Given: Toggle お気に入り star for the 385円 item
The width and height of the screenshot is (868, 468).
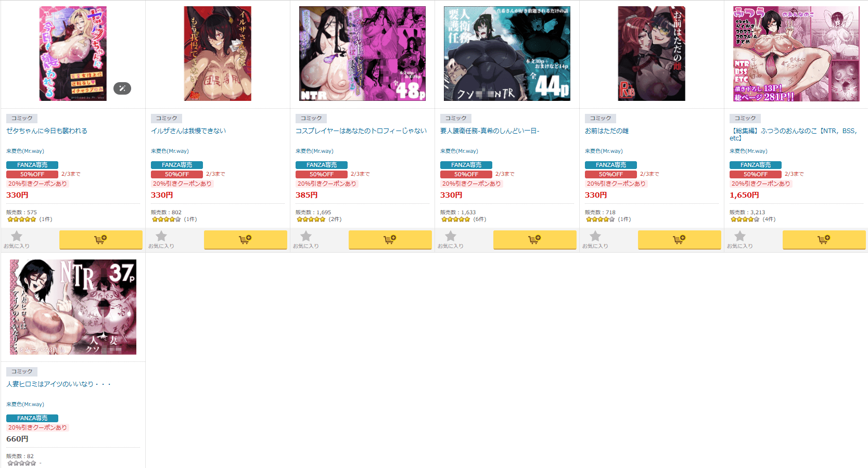Looking at the screenshot, I should click(x=306, y=239).
